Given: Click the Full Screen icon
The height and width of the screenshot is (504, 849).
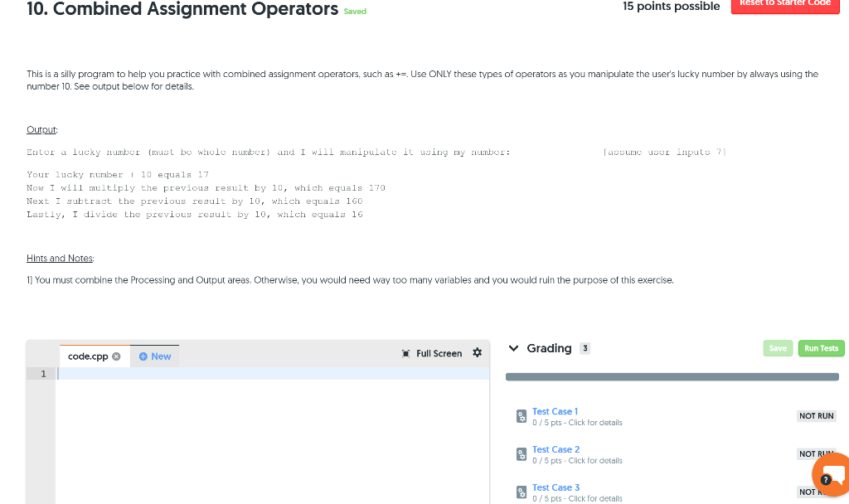Looking at the screenshot, I should pos(405,353).
